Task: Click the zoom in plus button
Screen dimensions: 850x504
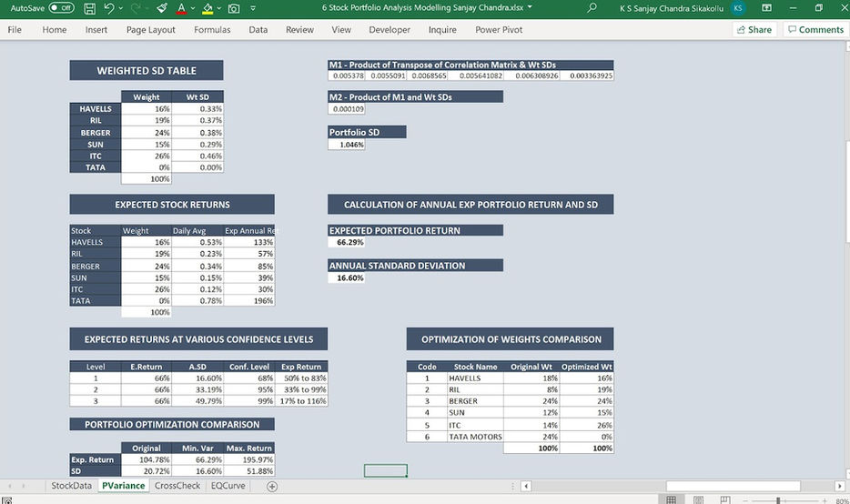Action: [x=825, y=500]
